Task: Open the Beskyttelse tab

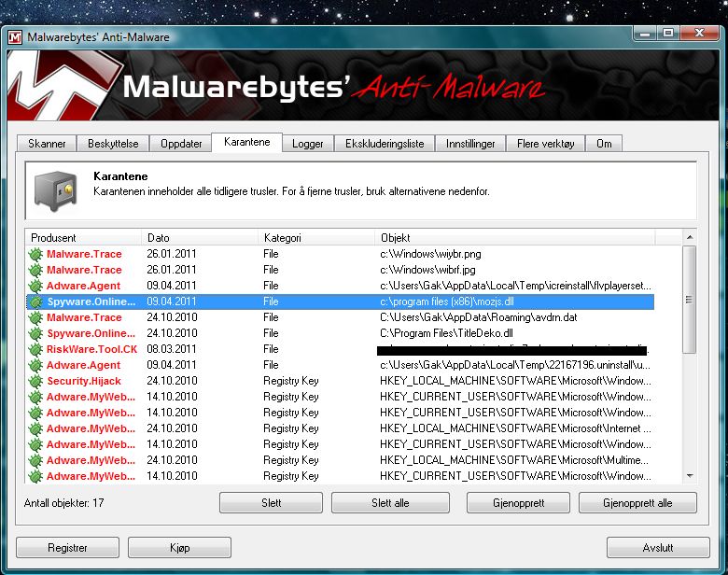Action: [113, 144]
